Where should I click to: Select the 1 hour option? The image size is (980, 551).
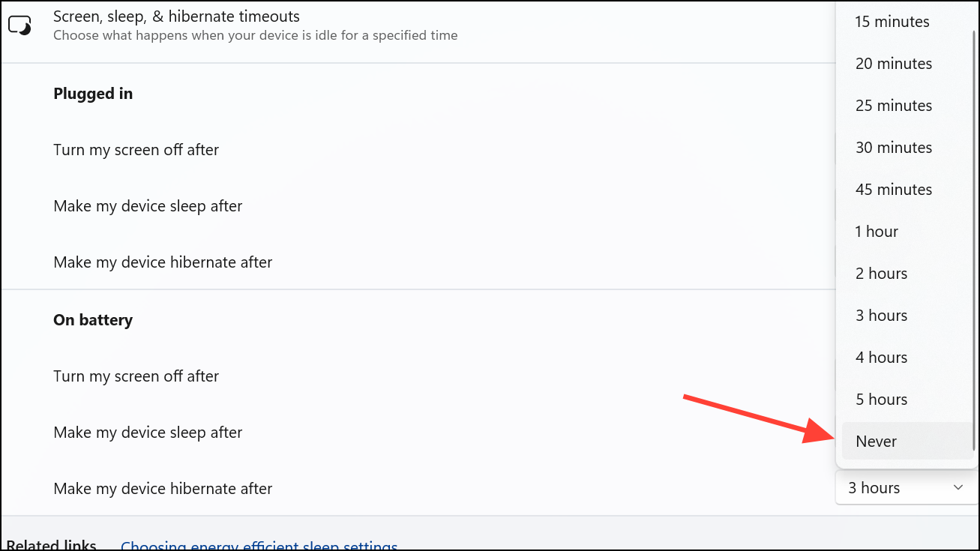877,232
